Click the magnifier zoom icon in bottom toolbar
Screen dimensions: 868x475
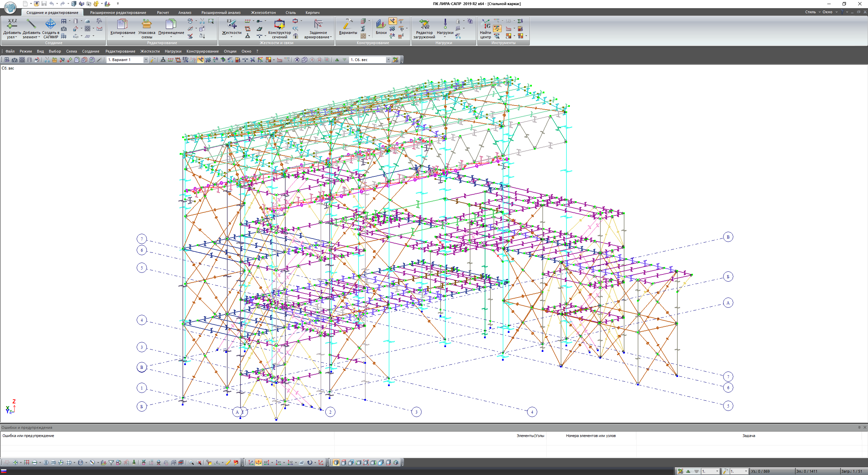coord(191,462)
